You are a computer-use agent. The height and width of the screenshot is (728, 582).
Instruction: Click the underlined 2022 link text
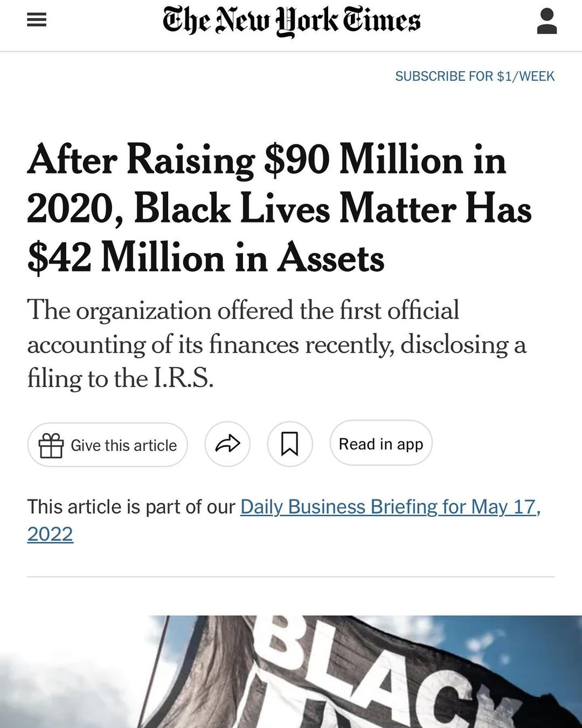(x=50, y=534)
